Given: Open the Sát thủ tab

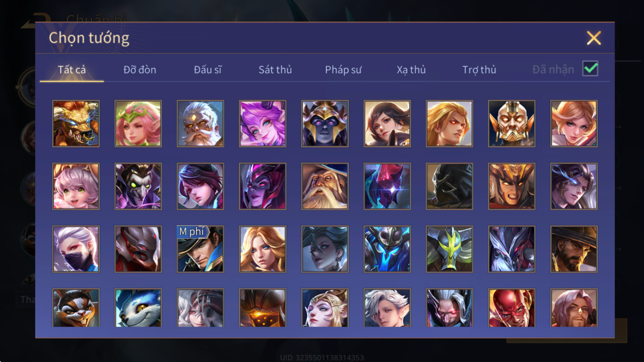Looking at the screenshot, I should (x=275, y=70).
